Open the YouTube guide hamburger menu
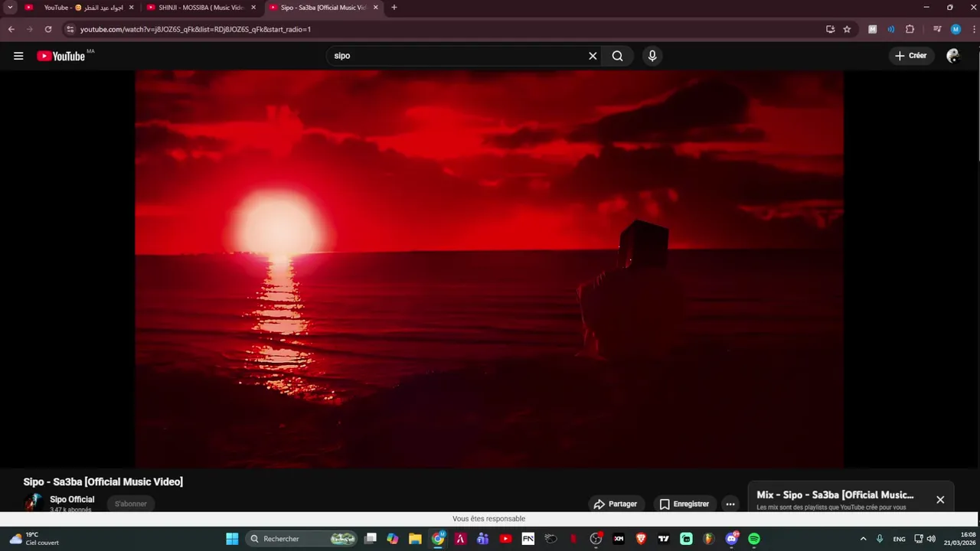The image size is (980, 551). 18,56
